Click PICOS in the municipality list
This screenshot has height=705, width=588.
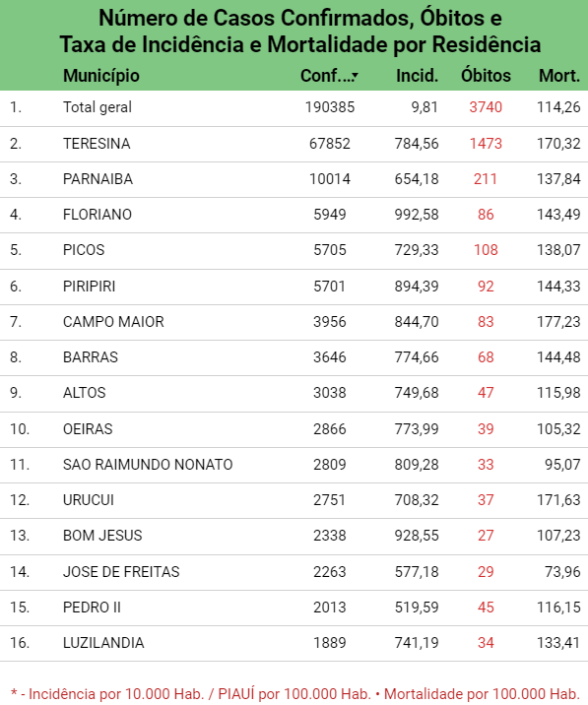[84, 250]
